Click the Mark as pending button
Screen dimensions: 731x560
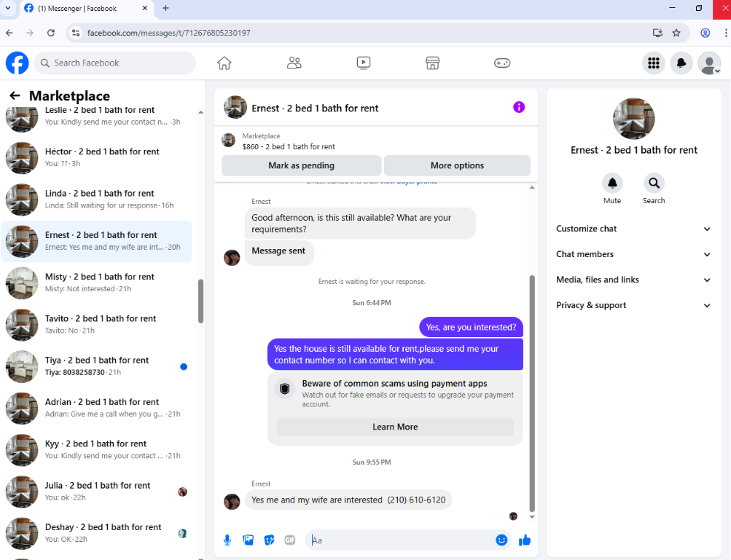tap(301, 165)
